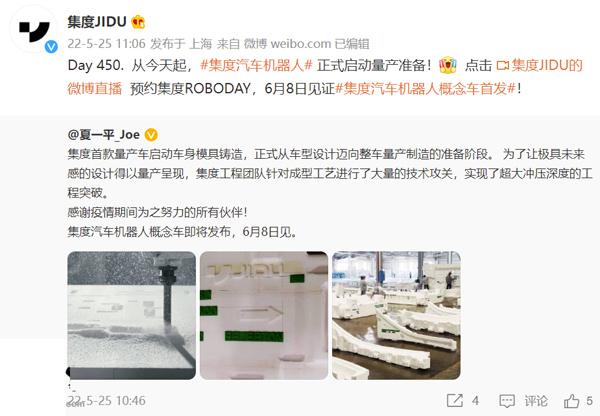The image size is (600, 416).
Task: Open the third thumbnail showing factory floor
Action: click(396, 315)
